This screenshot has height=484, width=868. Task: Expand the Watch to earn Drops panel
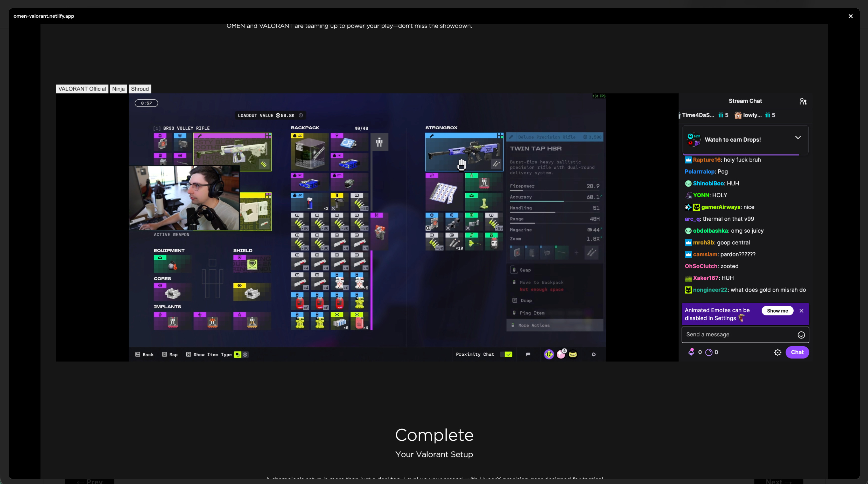[797, 138]
